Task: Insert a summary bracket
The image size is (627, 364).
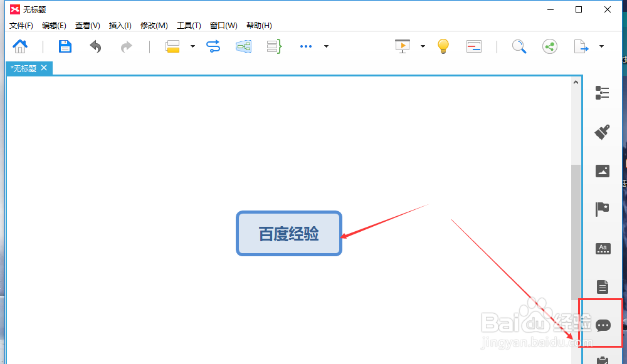Action: coord(275,46)
